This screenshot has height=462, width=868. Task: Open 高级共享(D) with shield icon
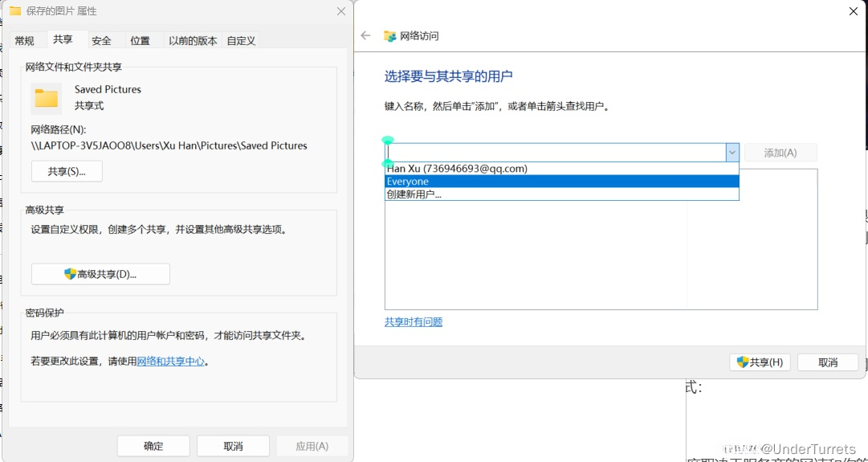pos(100,274)
